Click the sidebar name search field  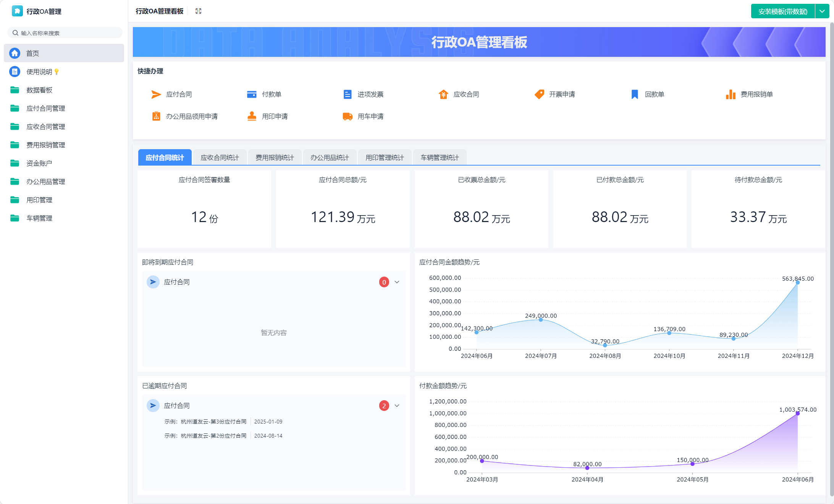click(65, 33)
